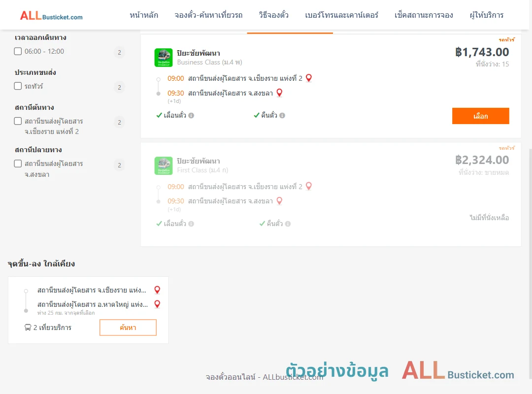Click the ALLBusticket.com logo in header
This screenshot has width=532, height=394.
pyautogui.click(x=51, y=16)
